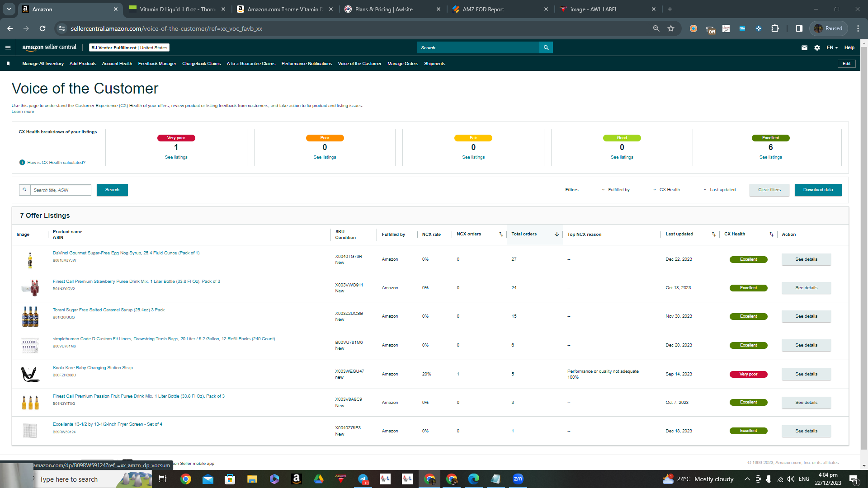Open simplehuman Code D liners link
Screen dimensions: 868x488
(x=164, y=339)
